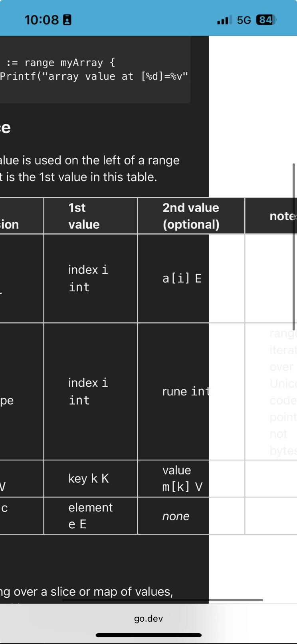
Task: Tap the go.dev address bar
Action: pos(148,618)
